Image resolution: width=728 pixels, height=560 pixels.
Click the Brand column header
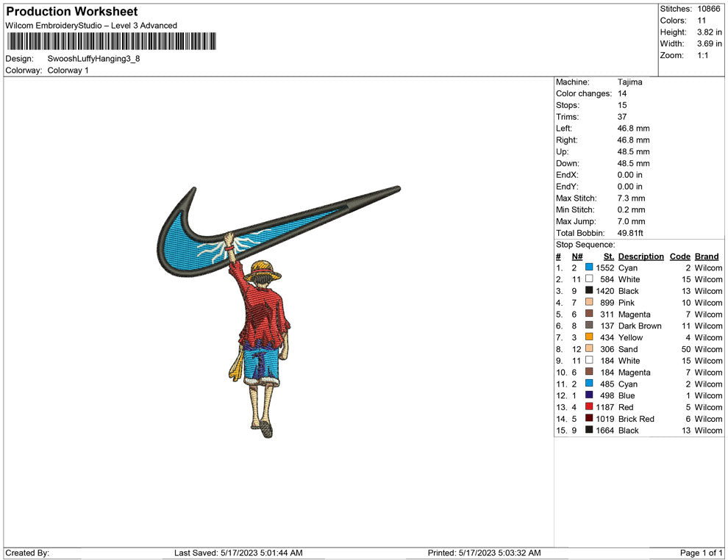click(x=707, y=256)
